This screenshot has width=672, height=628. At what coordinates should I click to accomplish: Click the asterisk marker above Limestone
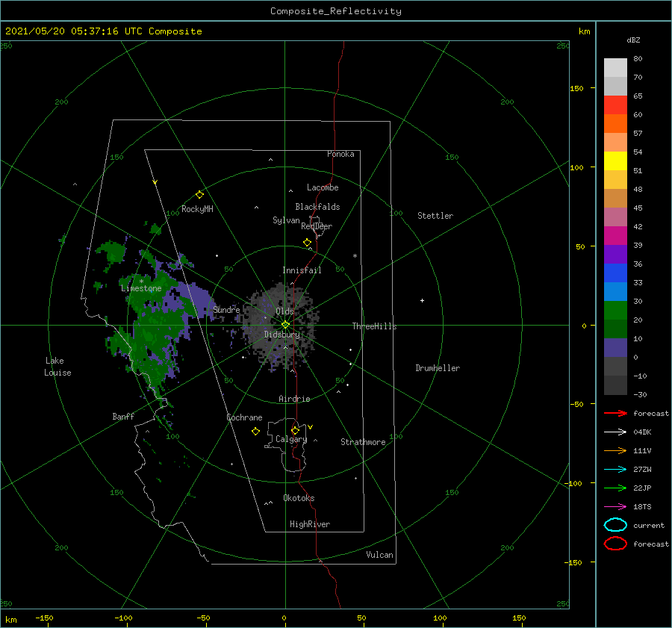coord(141,282)
